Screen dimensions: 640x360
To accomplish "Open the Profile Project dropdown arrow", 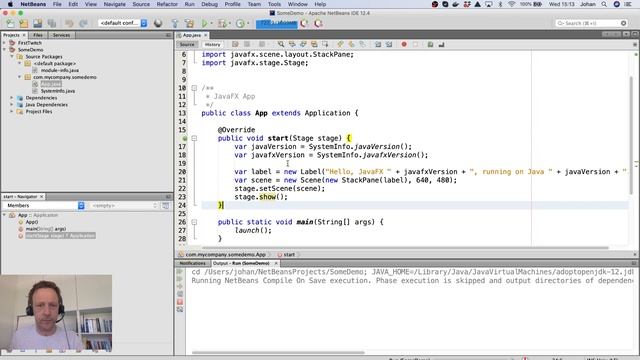I will pyautogui.click(x=248, y=23).
